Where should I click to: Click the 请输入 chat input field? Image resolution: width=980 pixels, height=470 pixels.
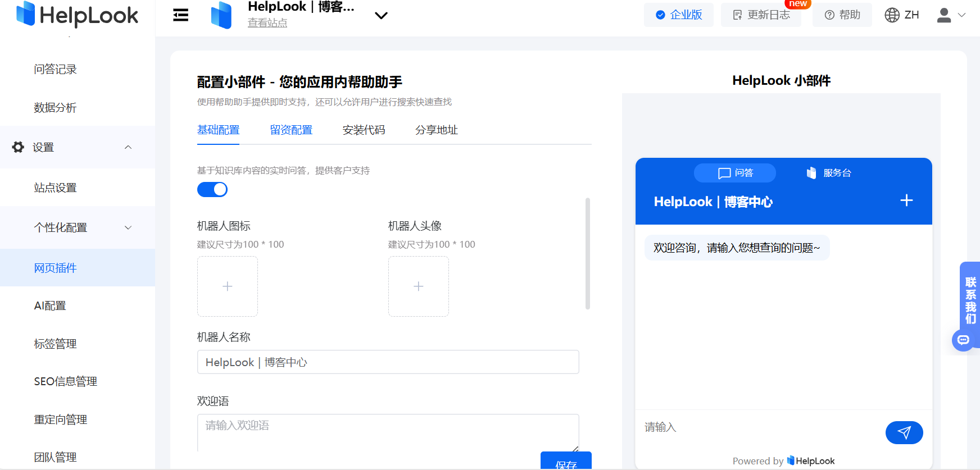click(760, 427)
